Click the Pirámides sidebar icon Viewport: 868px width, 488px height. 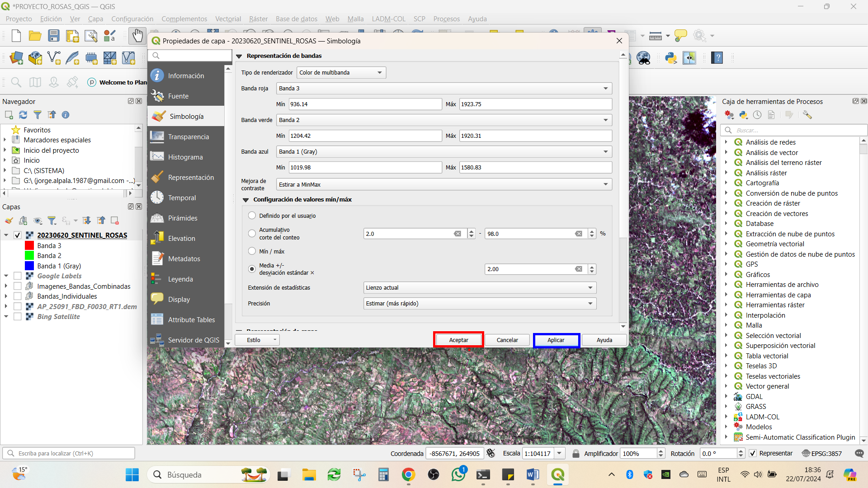(157, 218)
